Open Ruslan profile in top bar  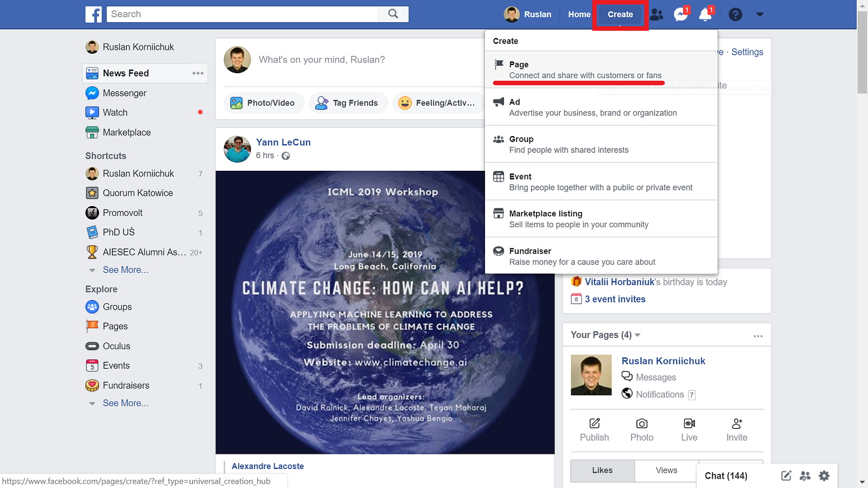click(x=527, y=15)
